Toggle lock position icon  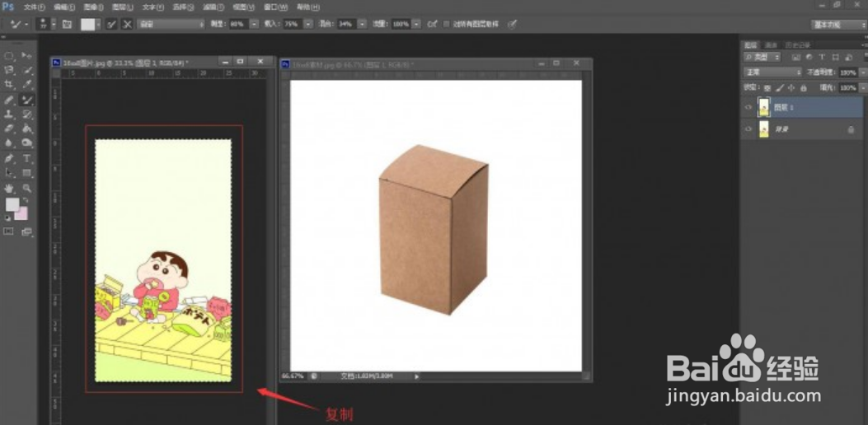[x=791, y=88]
